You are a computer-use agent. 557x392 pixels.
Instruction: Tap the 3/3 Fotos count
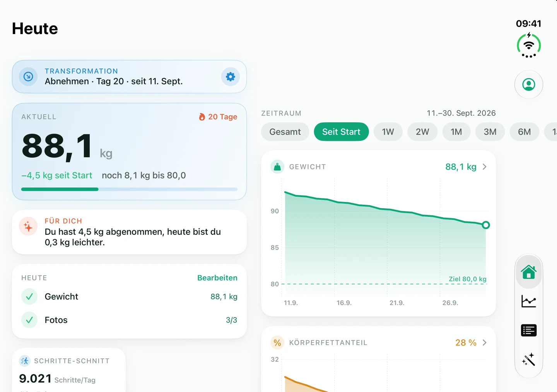click(x=231, y=320)
